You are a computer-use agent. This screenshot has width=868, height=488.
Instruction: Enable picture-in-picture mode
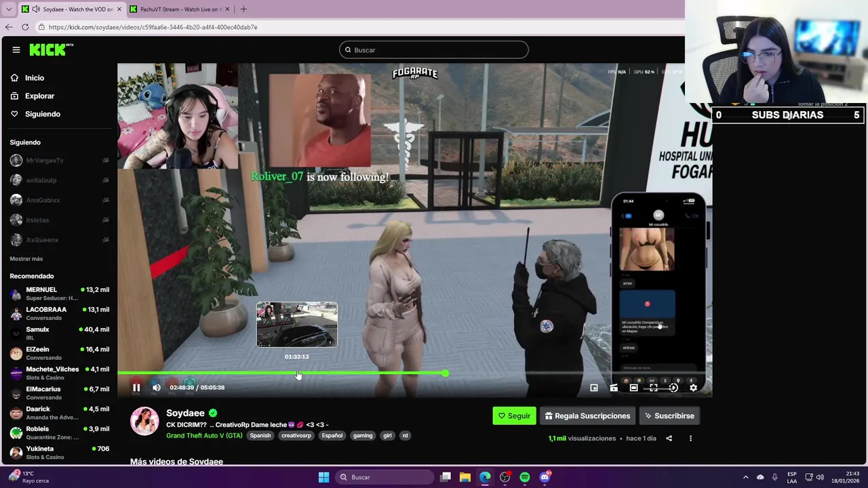tap(594, 388)
